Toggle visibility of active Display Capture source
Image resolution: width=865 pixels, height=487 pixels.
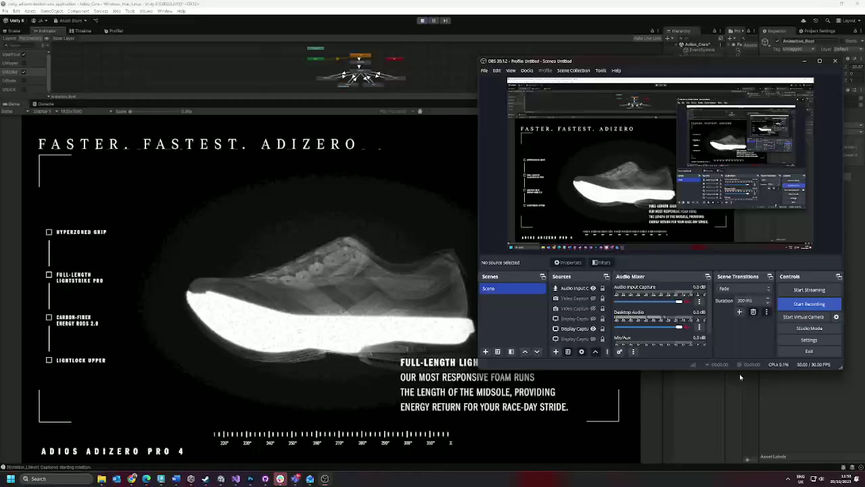(594, 329)
